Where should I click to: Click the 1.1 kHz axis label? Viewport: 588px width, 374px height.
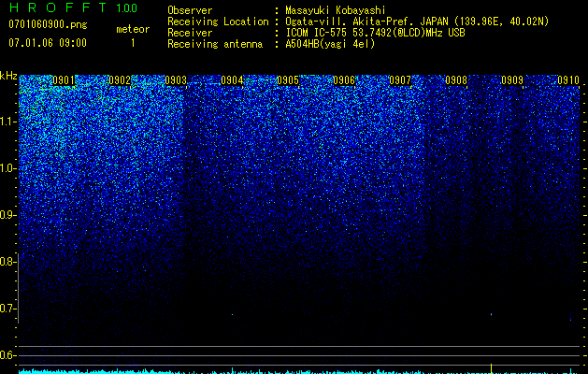pyautogui.click(x=7, y=122)
